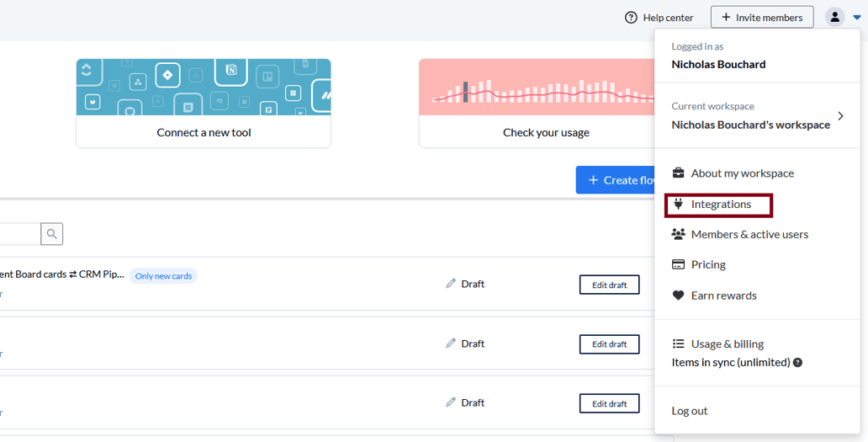The image size is (868, 442).
Task: Collapse the account dropdown arrow
Action: (856, 18)
